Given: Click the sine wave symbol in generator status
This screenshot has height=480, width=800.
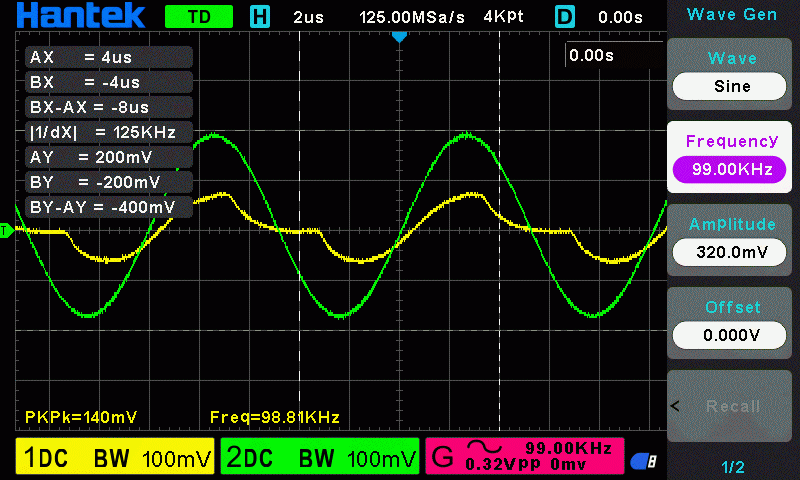Looking at the screenshot, I should tap(484, 447).
